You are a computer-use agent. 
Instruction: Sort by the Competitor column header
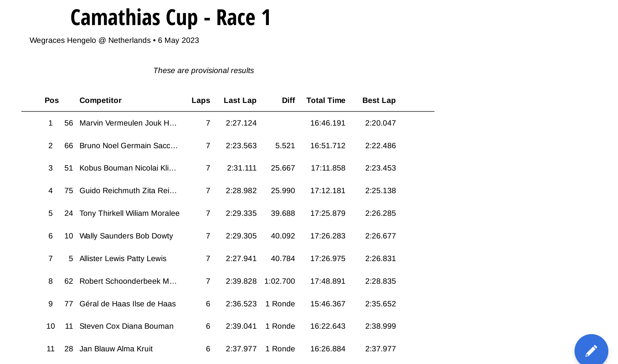tap(100, 101)
